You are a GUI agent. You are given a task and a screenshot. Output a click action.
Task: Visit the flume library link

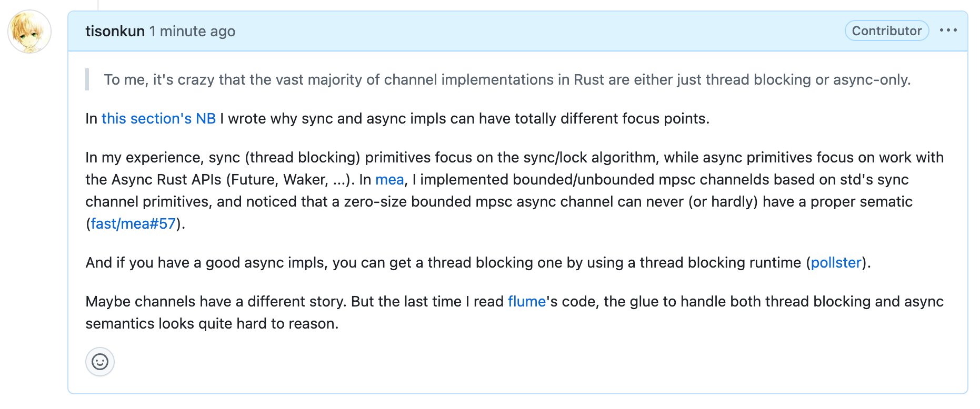tap(526, 301)
